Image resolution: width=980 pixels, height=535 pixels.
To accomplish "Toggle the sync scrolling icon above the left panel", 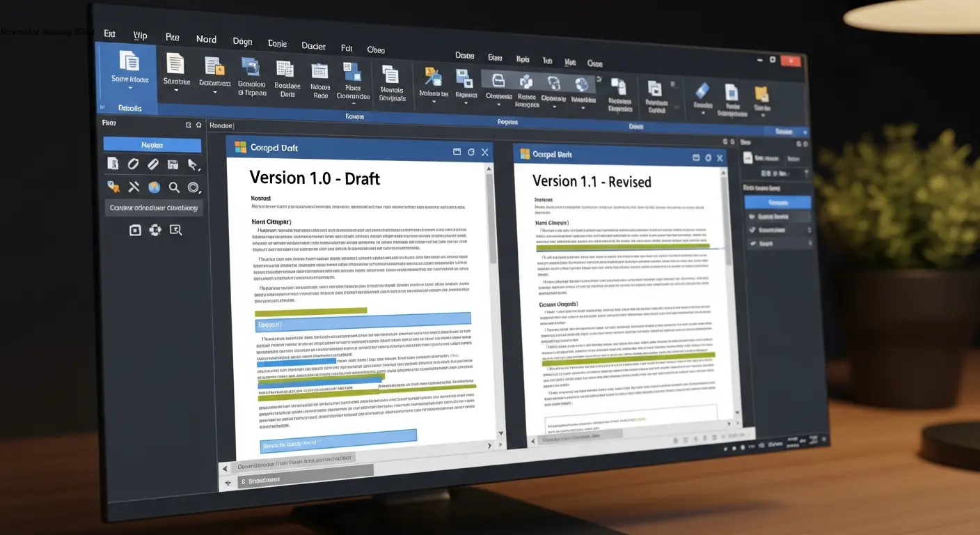I will tap(188, 124).
